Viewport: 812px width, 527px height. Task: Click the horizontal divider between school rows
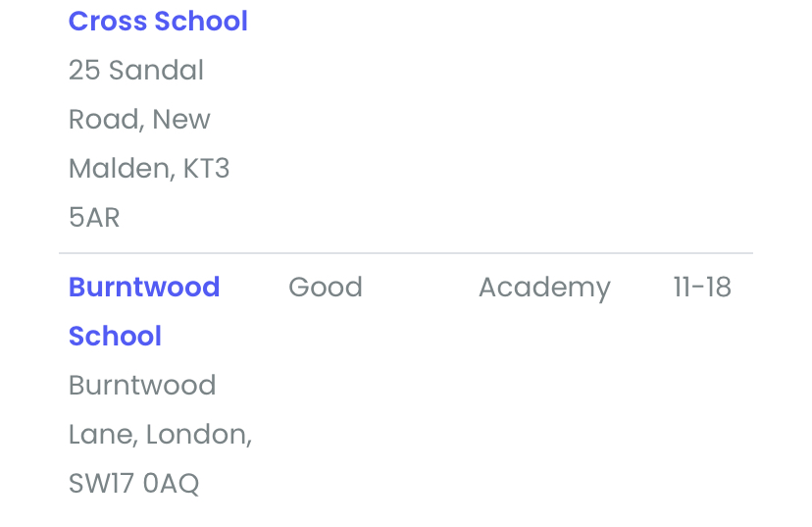406,253
